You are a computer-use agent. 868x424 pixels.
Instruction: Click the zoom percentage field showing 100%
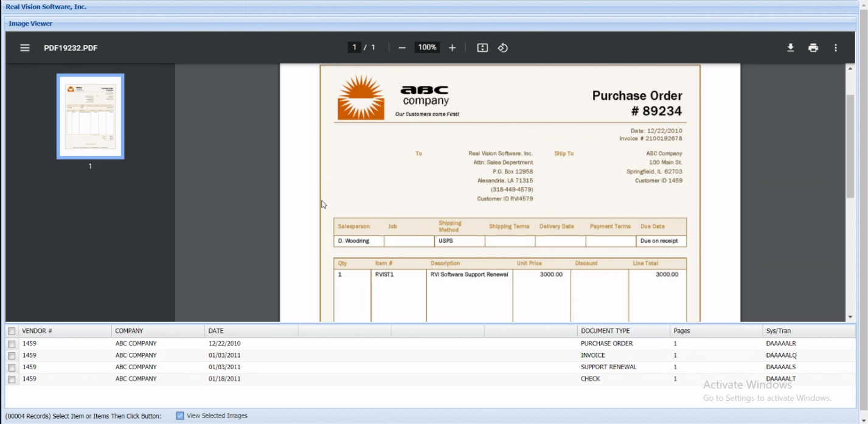point(427,47)
